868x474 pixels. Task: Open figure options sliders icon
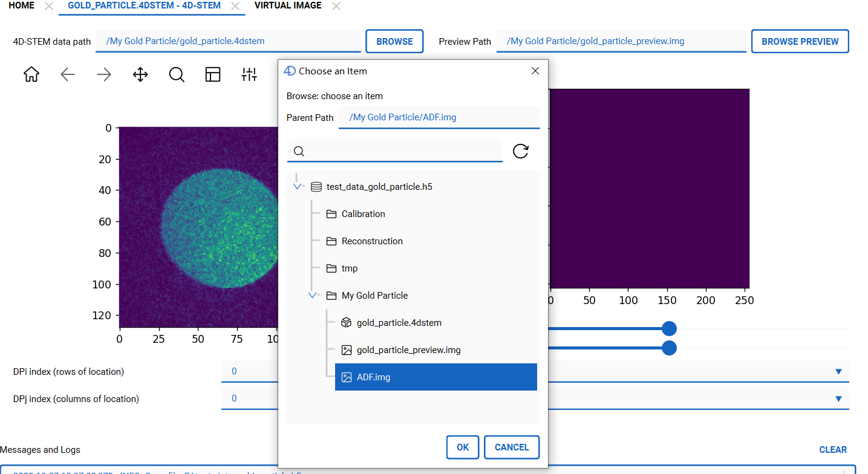[x=249, y=75]
